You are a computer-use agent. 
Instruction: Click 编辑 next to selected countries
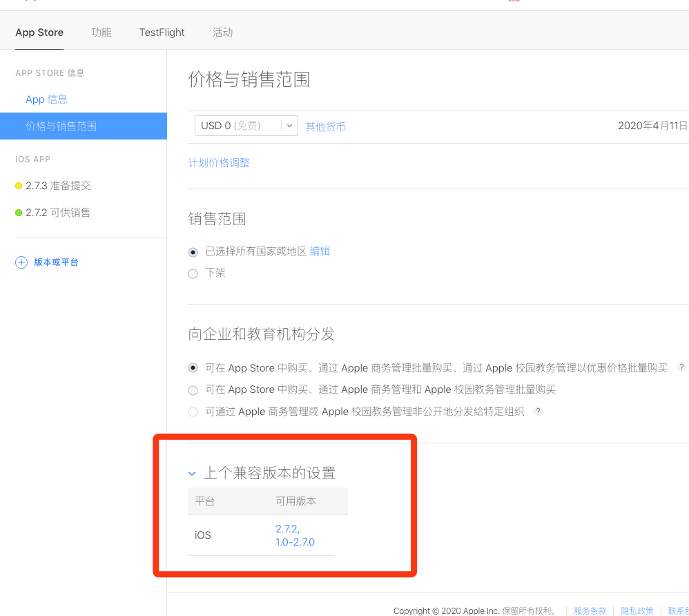[x=320, y=251]
